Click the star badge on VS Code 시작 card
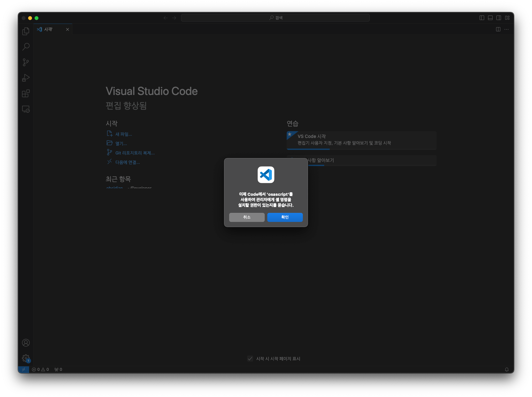This screenshot has height=397, width=532. click(290, 134)
